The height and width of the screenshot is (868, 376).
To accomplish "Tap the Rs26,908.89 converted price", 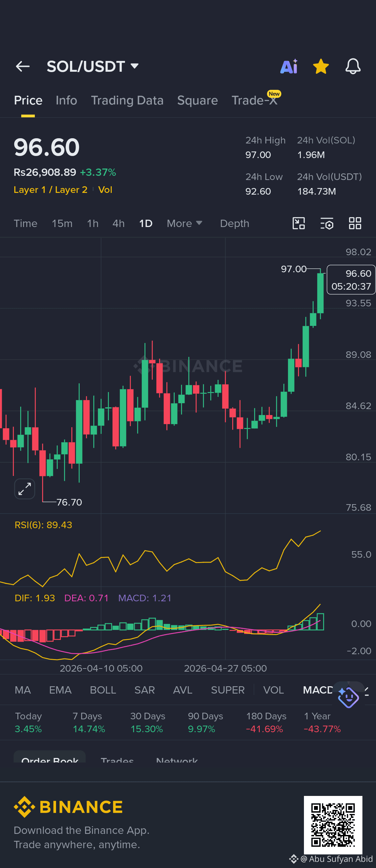I will click(x=45, y=172).
